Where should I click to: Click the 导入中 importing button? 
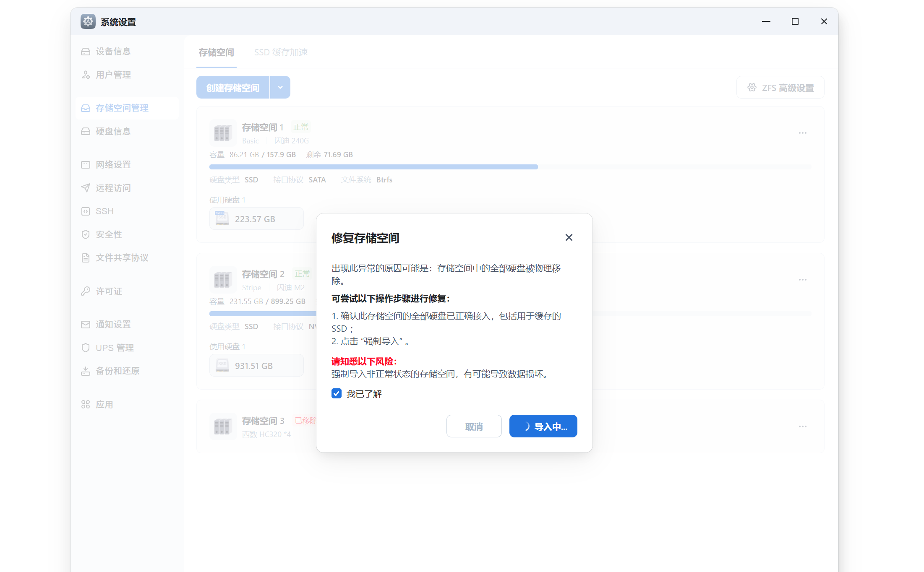click(543, 426)
